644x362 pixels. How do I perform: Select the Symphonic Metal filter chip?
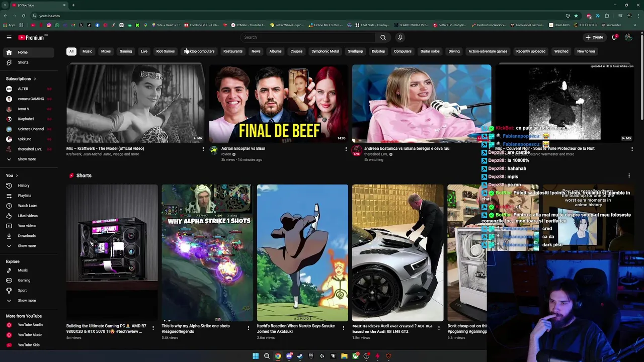[x=325, y=51]
